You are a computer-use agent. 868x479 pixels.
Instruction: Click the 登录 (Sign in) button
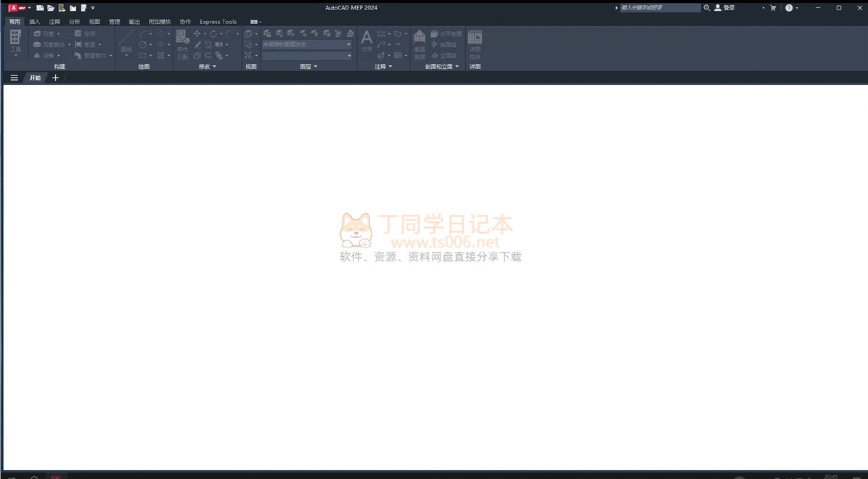pyautogui.click(x=725, y=8)
